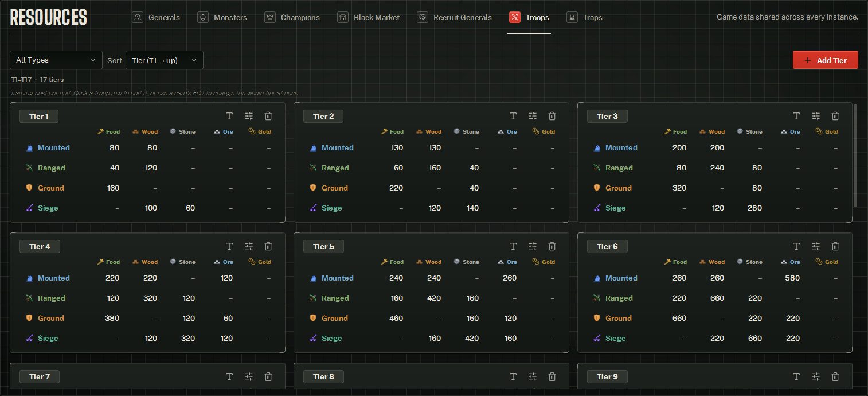The width and height of the screenshot is (868, 396).
Task: Edit the Siege row in Tier 4
Action: [x=147, y=339]
